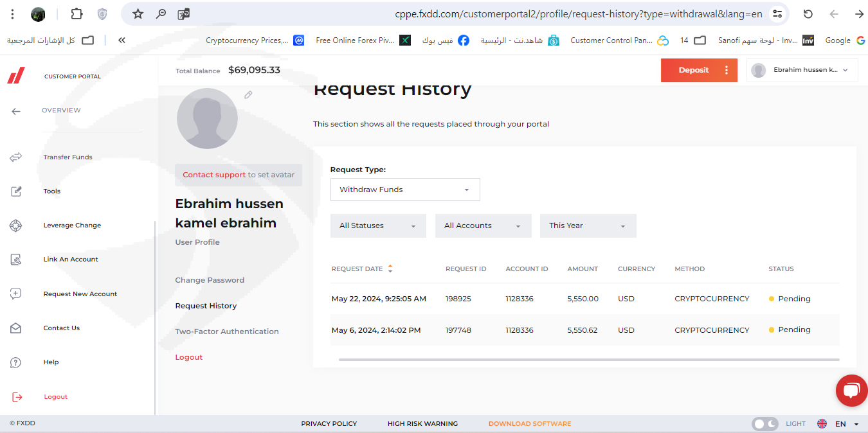Click the Deposit button
Viewport: 868px width, 433px height.
pyautogui.click(x=693, y=70)
